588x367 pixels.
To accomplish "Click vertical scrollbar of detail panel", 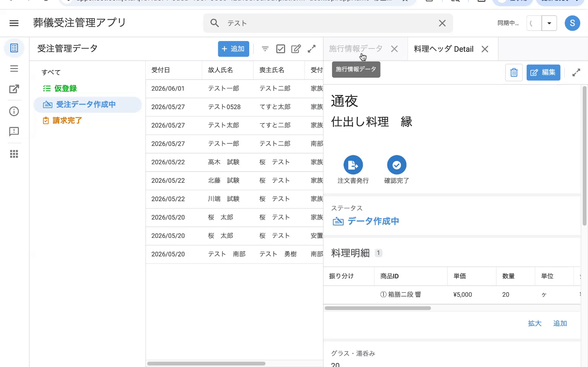I will click(585, 156).
